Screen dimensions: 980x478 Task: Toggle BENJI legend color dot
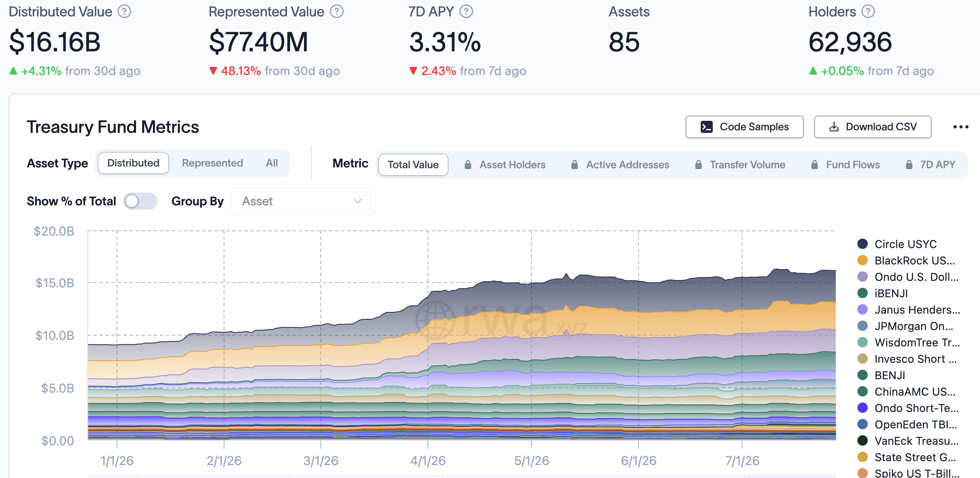click(863, 375)
